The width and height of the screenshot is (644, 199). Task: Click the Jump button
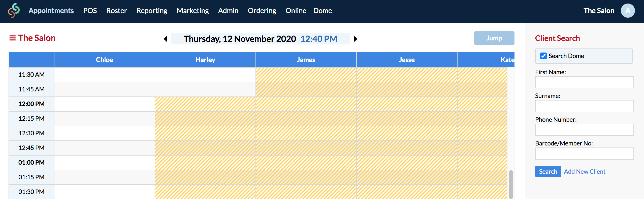click(494, 38)
